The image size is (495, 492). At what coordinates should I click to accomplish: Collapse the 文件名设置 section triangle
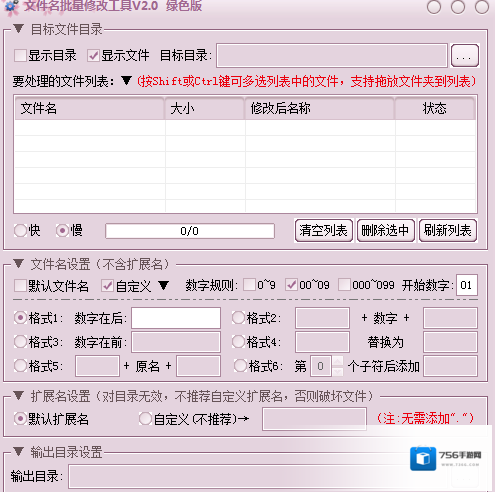click(19, 264)
